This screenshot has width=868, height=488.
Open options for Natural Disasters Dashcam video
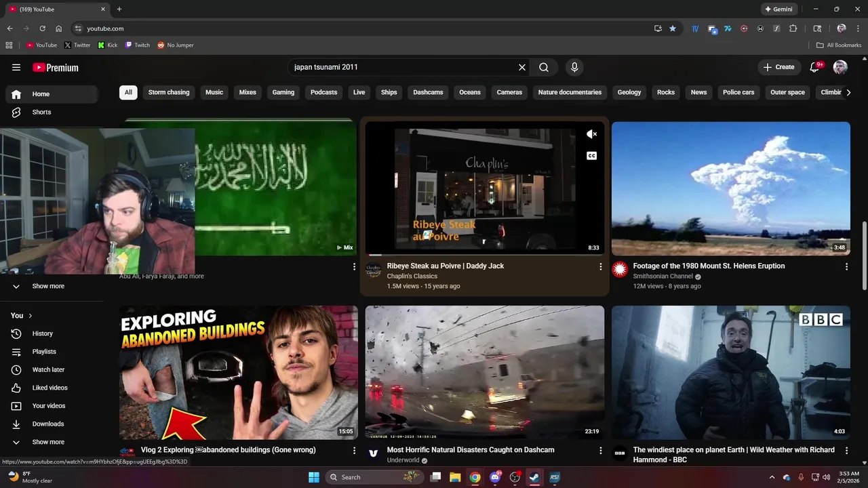600,451
